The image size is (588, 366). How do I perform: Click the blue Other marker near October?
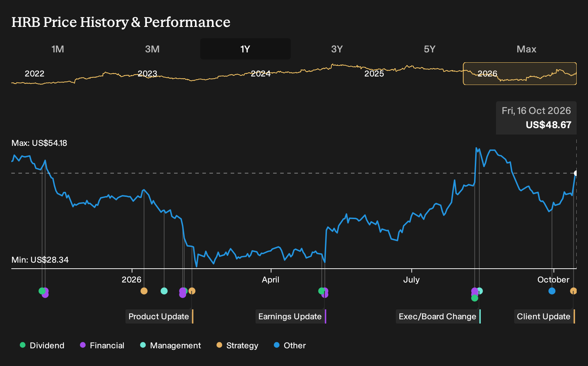(x=552, y=291)
